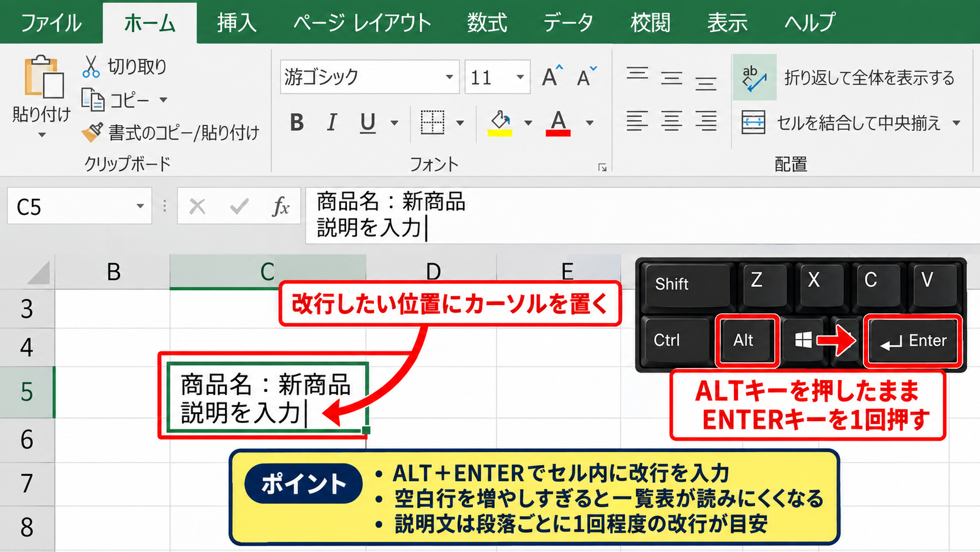Image resolution: width=980 pixels, height=552 pixels.
Task: Open Insert Function fx button
Action: pyautogui.click(x=281, y=206)
